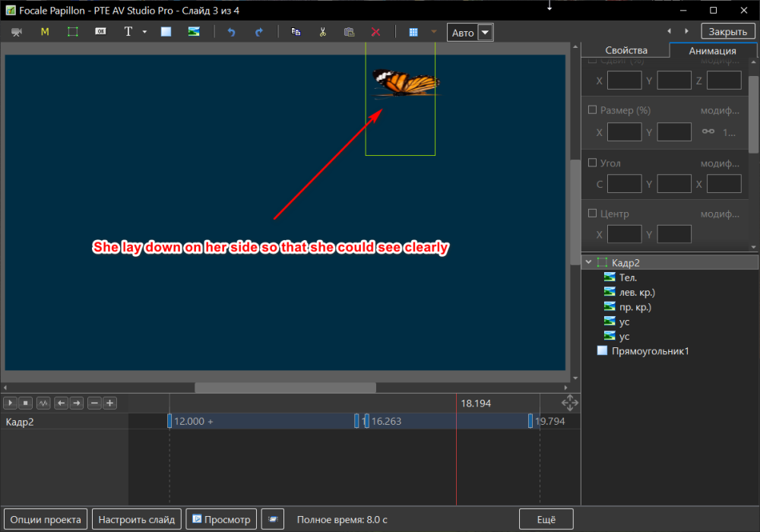The image size is (760, 532).
Task: Switch to the Свойства tab
Action: point(625,51)
